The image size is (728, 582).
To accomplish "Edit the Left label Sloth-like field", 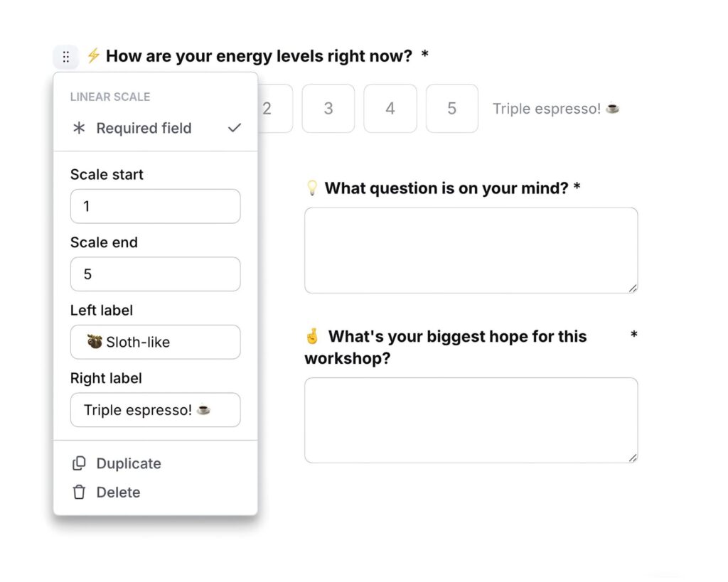I will (x=155, y=343).
